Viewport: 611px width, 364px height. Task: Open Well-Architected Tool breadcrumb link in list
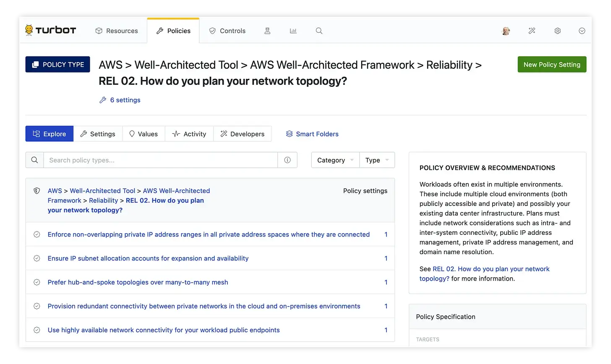tap(102, 191)
